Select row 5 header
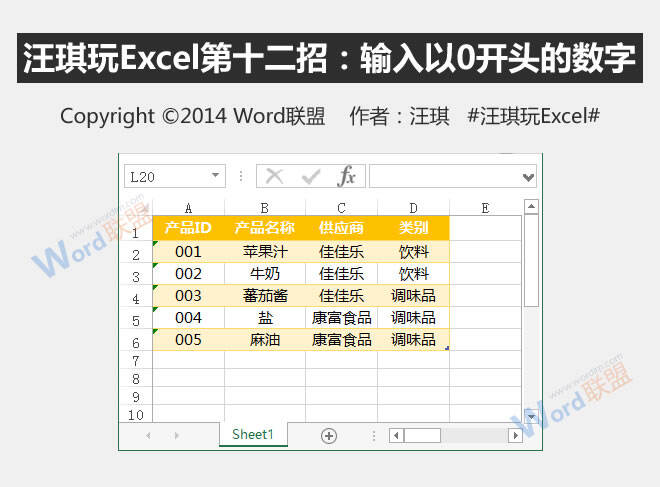Viewport: 660px width, 487px height. [136, 318]
